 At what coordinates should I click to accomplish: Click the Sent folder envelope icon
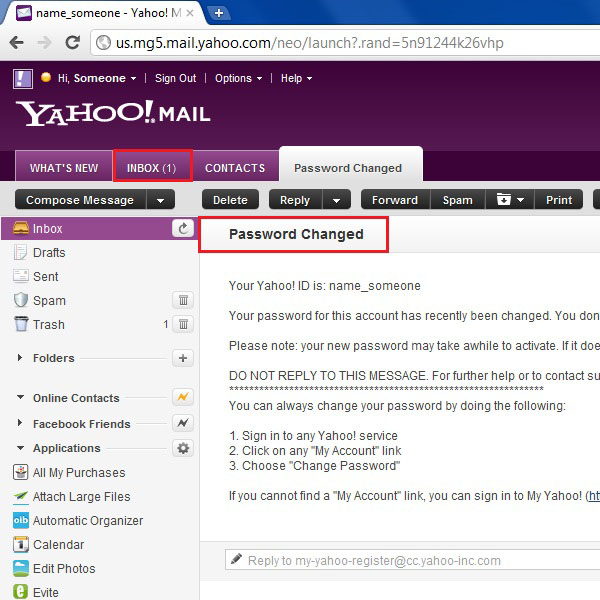(x=21, y=276)
